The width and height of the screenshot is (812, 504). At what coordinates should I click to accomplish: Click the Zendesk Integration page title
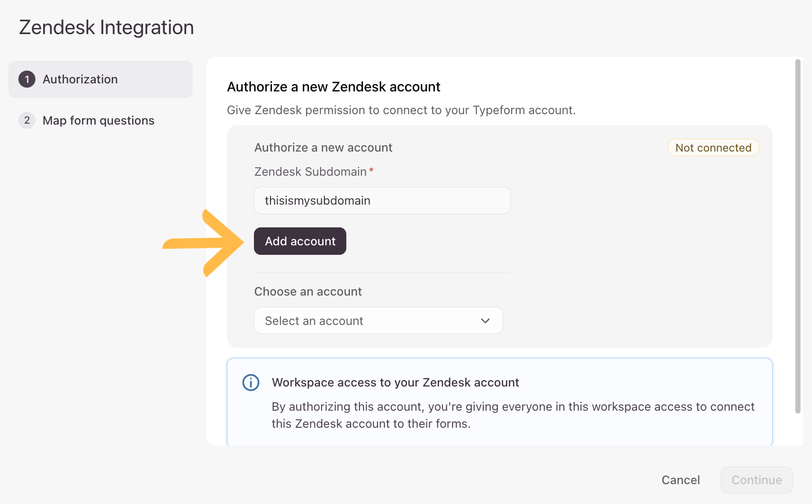tap(107, 27)
